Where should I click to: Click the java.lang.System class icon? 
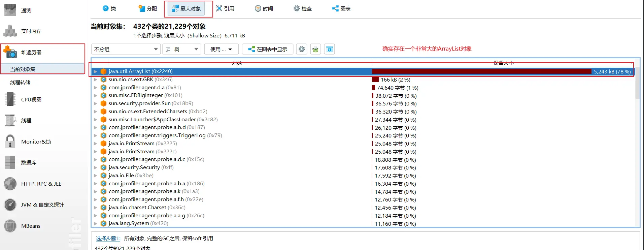point(104,223)
